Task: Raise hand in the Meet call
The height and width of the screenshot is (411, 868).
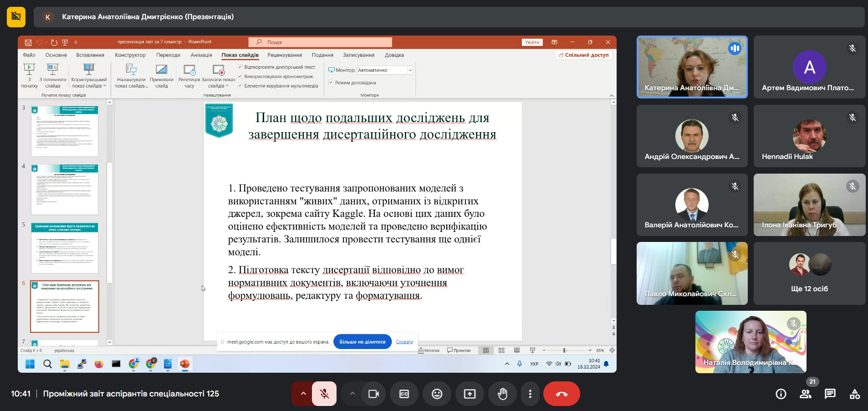Action: [502, 393]
